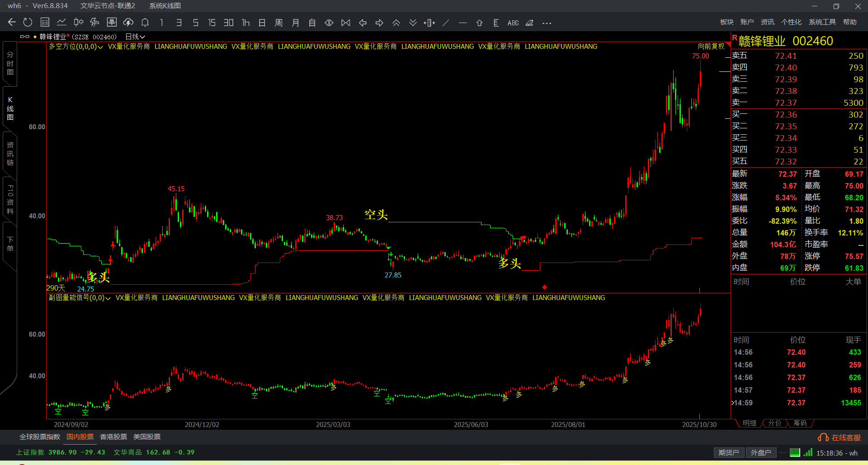Switch to daily 日 period
The image size is (868, 465).
pos(262,22)
